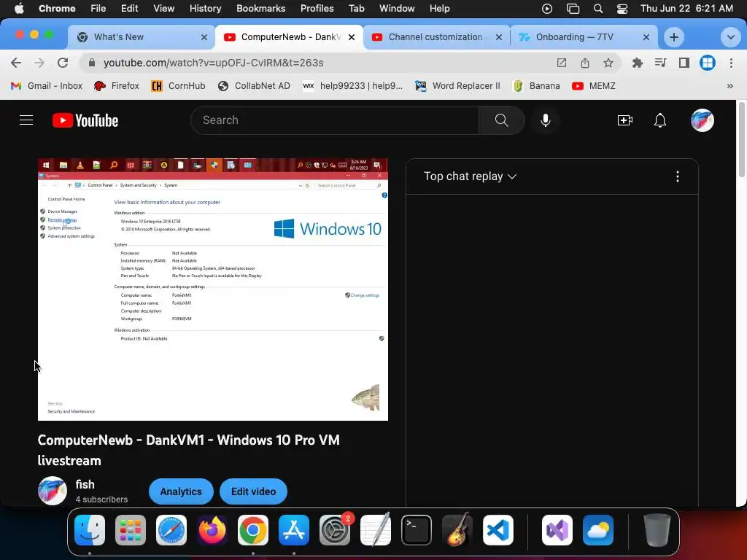Close the ComputerNewb YouTube tab
Screen dimensions: 747x560
pyautogui.click(x=352, y=37)
